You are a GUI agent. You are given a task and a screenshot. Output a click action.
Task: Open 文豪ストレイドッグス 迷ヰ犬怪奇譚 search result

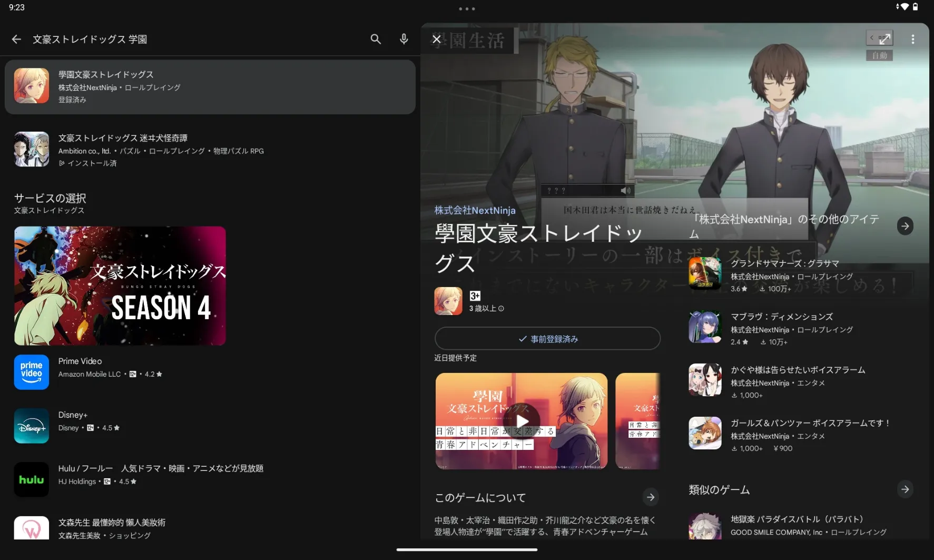tap(210, 150)
